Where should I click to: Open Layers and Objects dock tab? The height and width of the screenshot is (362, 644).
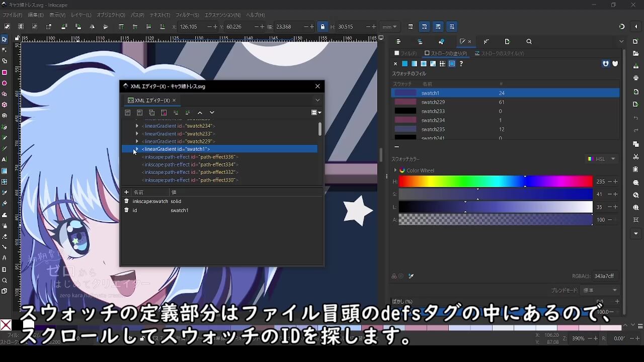[x=420, y=42]
